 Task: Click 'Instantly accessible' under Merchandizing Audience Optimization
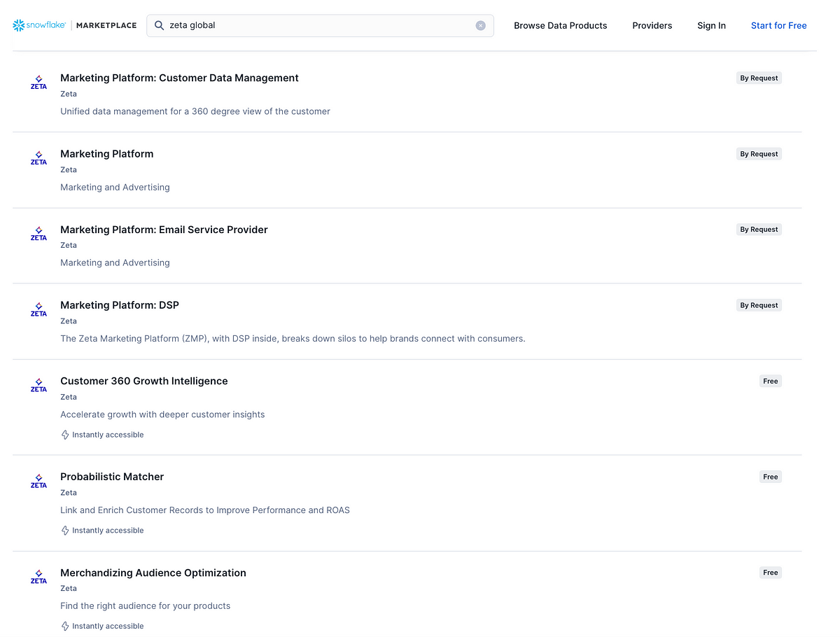[108, 626]
